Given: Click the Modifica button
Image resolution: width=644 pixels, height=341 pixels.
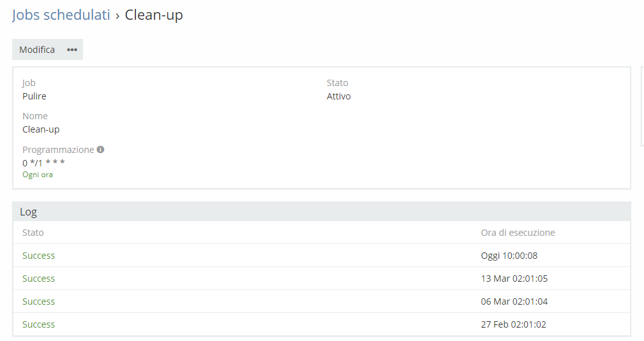Looking at the screenshot, I should tap(37, 50).
